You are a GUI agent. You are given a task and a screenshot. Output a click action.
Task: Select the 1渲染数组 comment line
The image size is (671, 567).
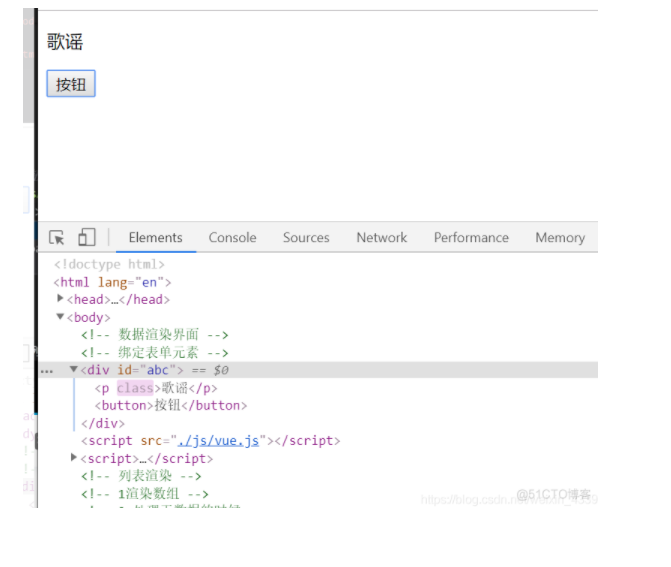145,494
